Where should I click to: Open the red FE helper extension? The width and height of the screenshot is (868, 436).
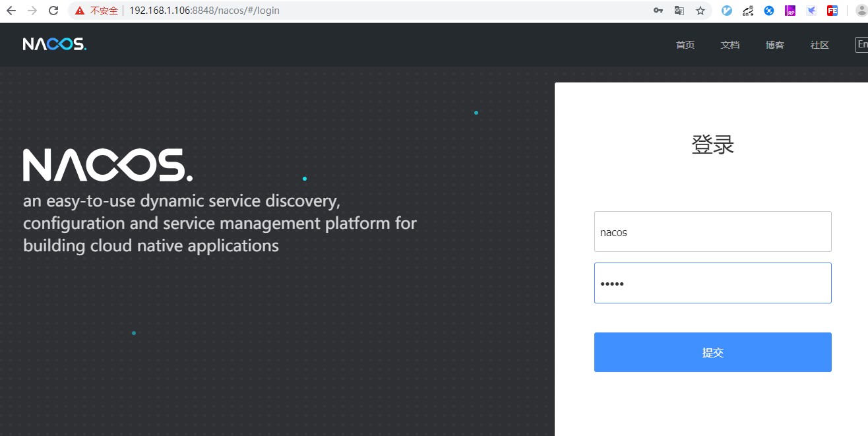click(x=832, y=11)
